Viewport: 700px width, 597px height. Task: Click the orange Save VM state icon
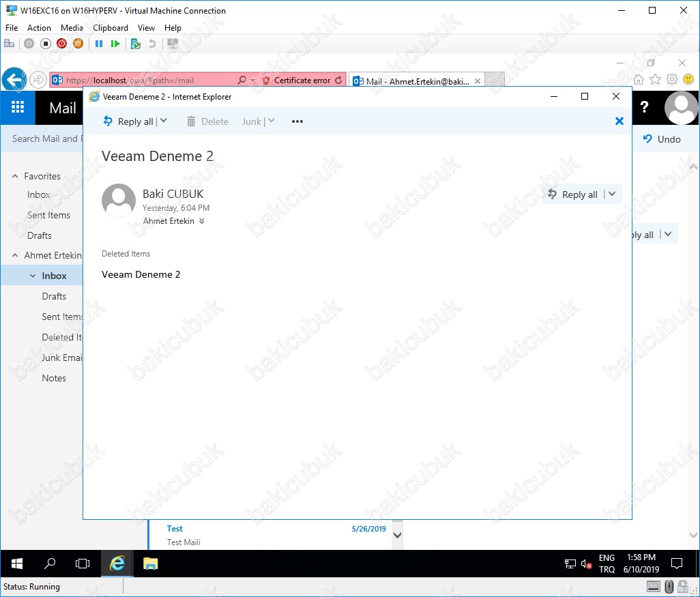pos(78,43)
